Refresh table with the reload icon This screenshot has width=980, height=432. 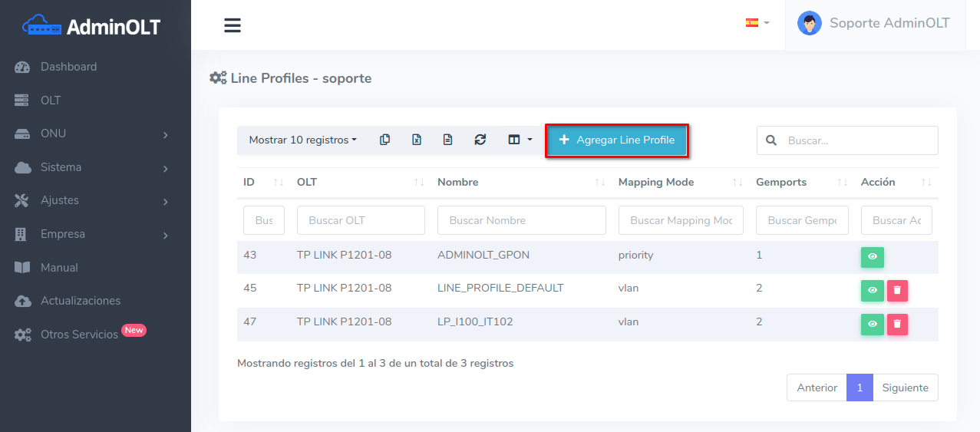point(480,140)
